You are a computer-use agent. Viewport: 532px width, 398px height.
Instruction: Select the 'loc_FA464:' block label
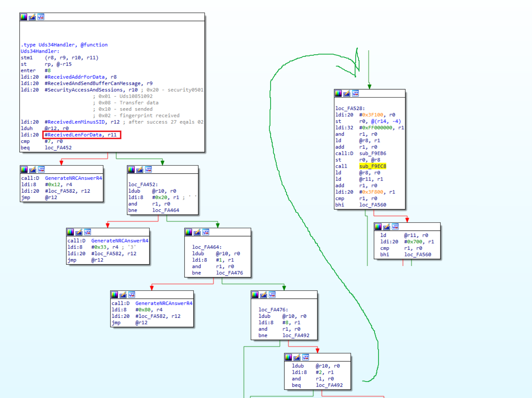tap(207, 247)
